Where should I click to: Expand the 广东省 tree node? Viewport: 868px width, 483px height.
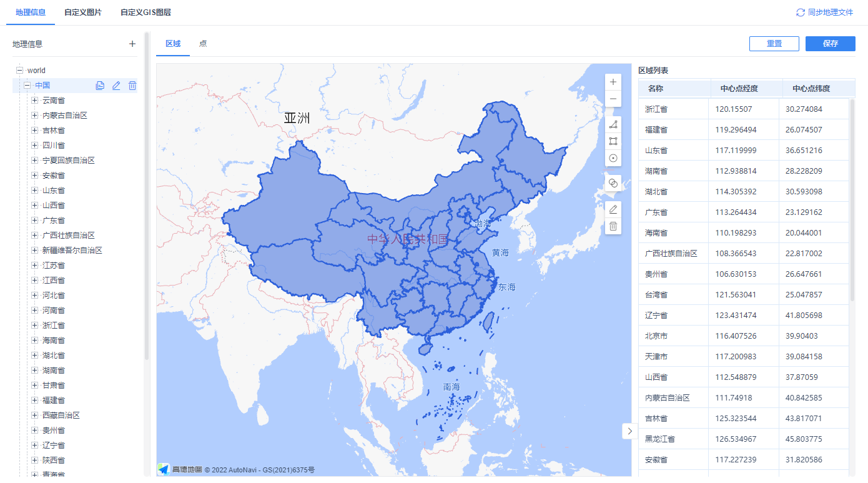(x=35, y=220)
